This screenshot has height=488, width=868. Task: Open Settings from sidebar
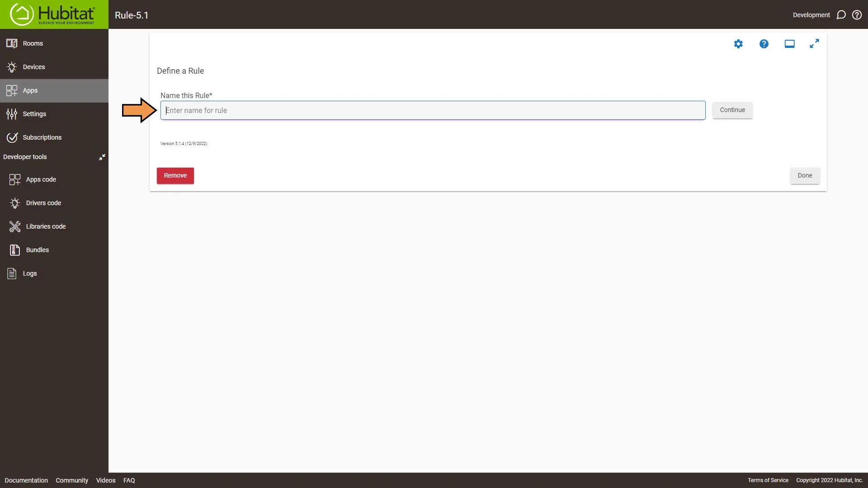(x=34, y=114)
